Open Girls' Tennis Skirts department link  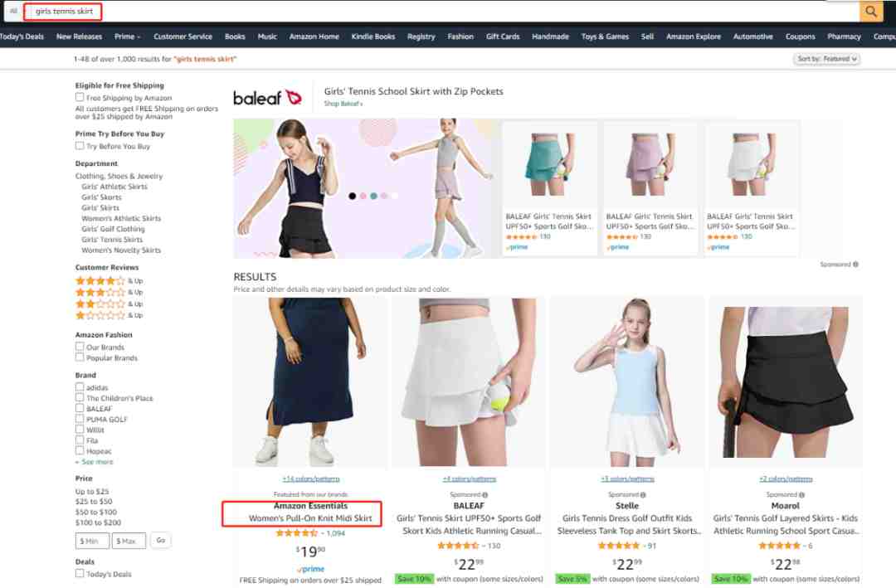(x=112, y=240)
